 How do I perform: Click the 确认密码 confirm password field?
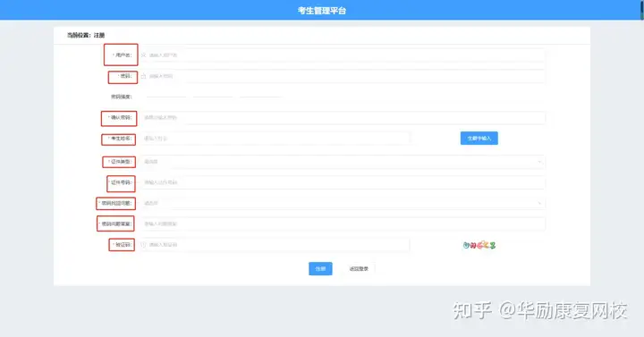pyautogui.click(x=342, y=117)
